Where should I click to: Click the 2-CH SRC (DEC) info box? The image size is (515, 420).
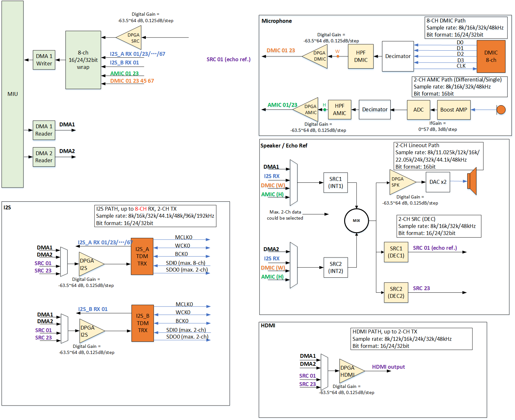[x=439, y=226]
